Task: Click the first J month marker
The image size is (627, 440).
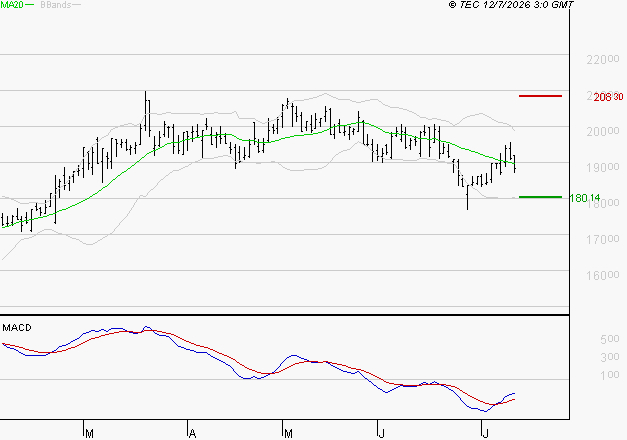Action: [x=382, y=433]
